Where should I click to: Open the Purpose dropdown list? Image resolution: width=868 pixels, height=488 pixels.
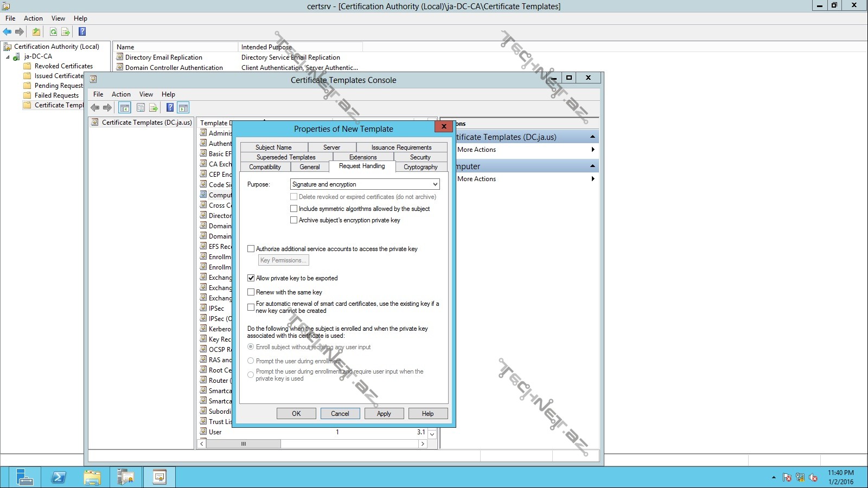(x=435, y=184)
